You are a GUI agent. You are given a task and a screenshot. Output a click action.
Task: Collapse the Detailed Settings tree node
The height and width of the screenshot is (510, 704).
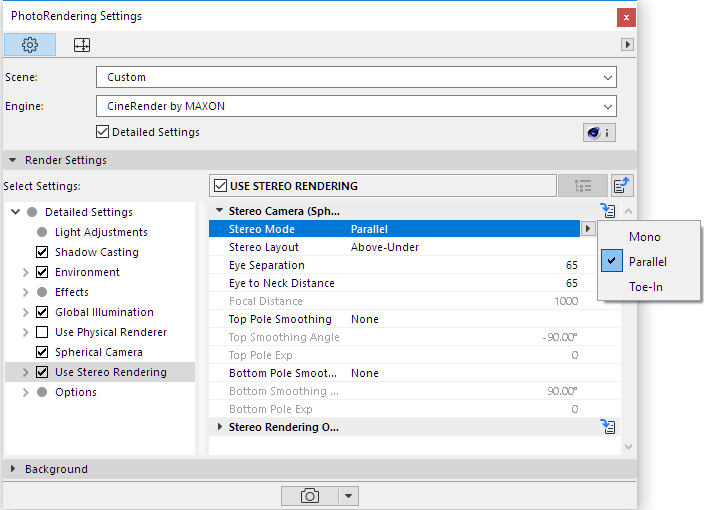[15, 211]
